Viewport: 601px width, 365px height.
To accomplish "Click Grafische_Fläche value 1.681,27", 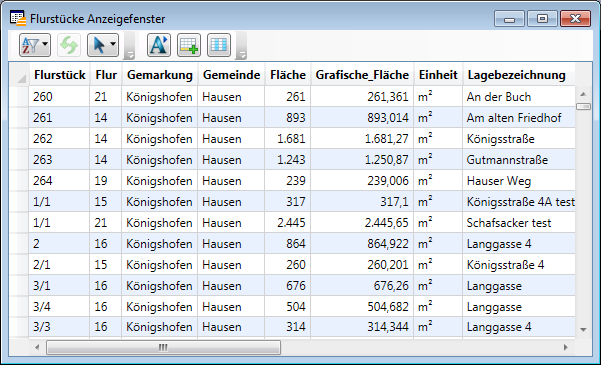I will click(362, 139).
